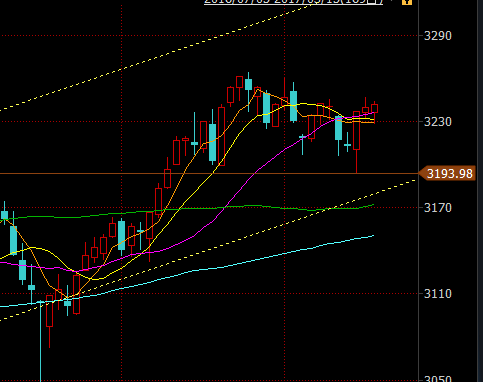
Task: Click the 3230 price axis label
Action: tap(437, 122)
